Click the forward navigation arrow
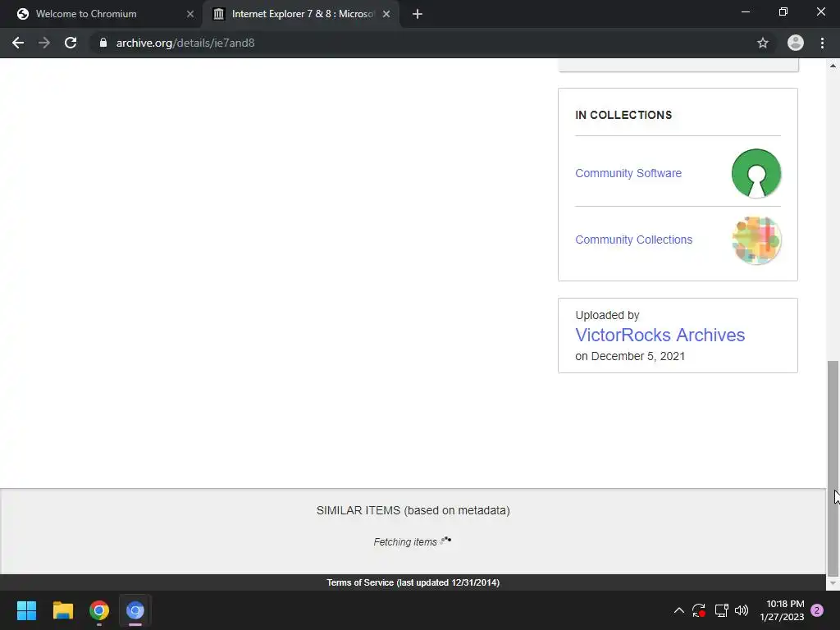 [44, 43]
